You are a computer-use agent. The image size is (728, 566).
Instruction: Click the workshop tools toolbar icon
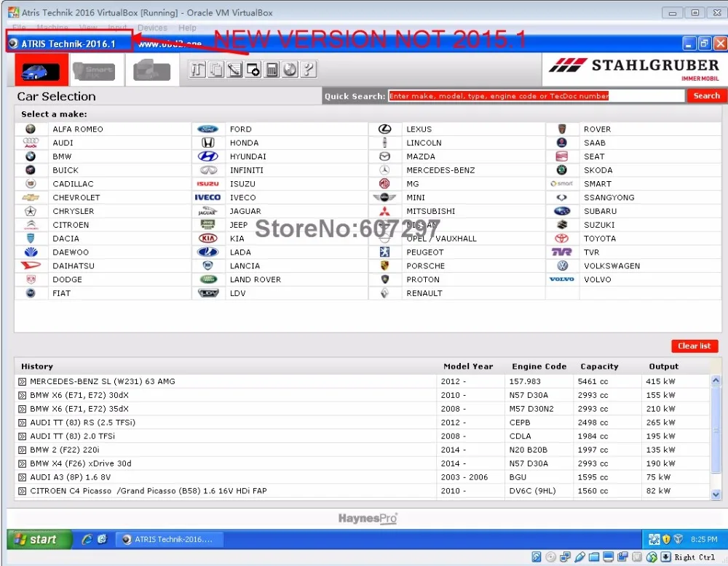click(x=197, y=70)
